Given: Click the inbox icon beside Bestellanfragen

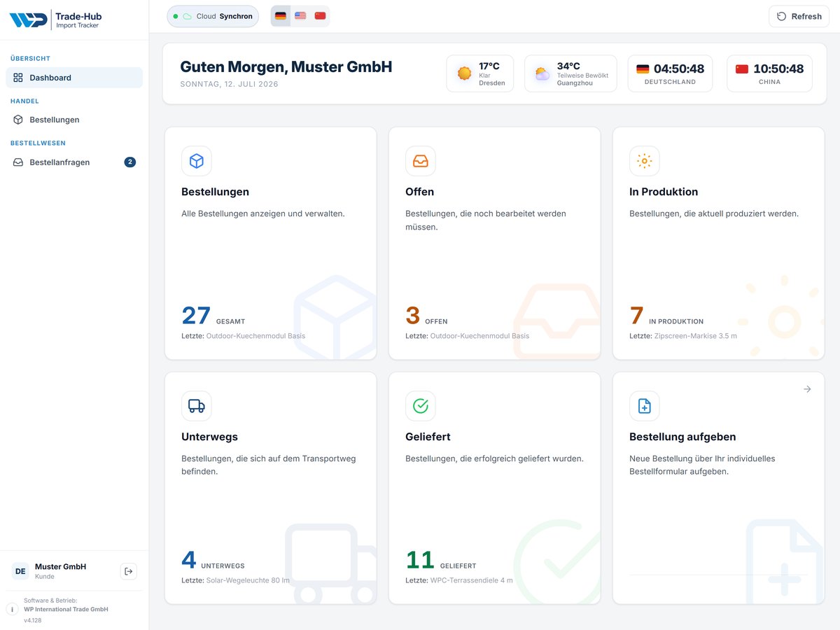Looking at the screenshot, I should click(x=18, y=162).
